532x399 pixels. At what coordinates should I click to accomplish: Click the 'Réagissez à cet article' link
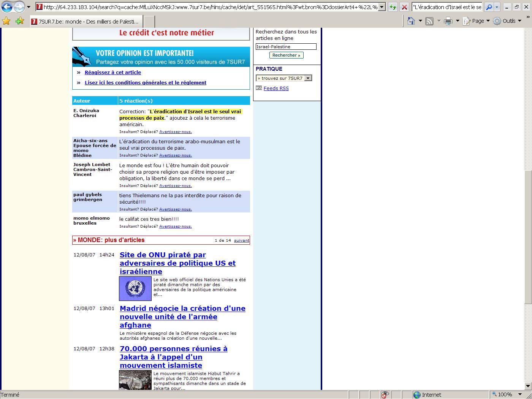coord(112,72)
